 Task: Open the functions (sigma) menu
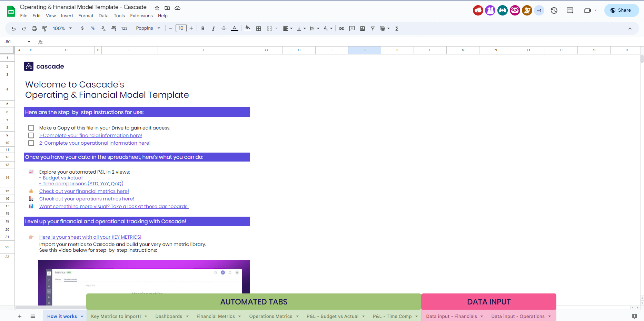click(397, 29)
